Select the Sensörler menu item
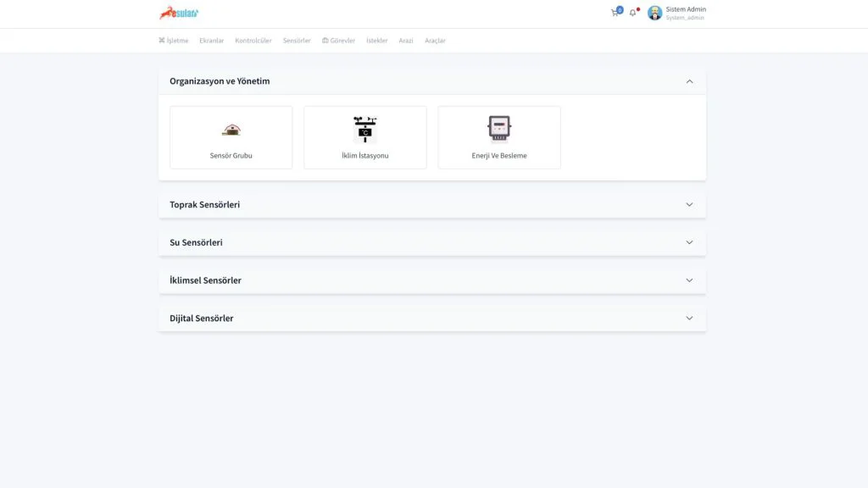This screenshot has width=868, height=488. click(x=297, y=41)
